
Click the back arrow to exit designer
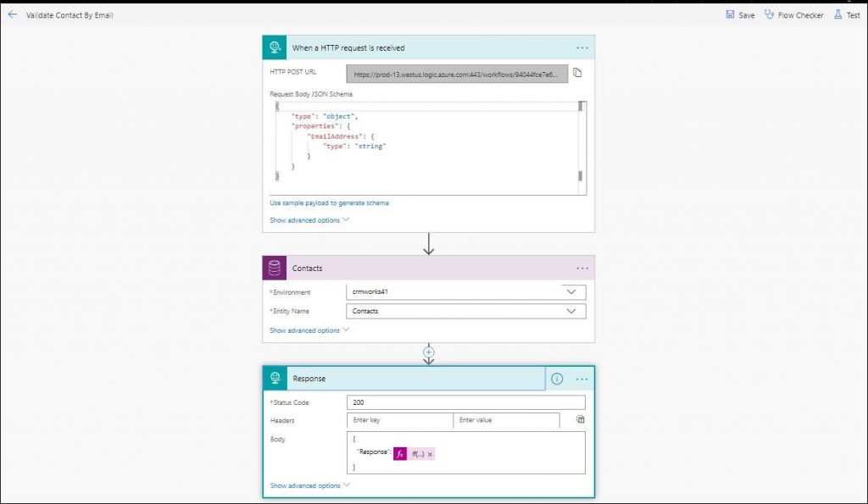[x=10, y=14]
